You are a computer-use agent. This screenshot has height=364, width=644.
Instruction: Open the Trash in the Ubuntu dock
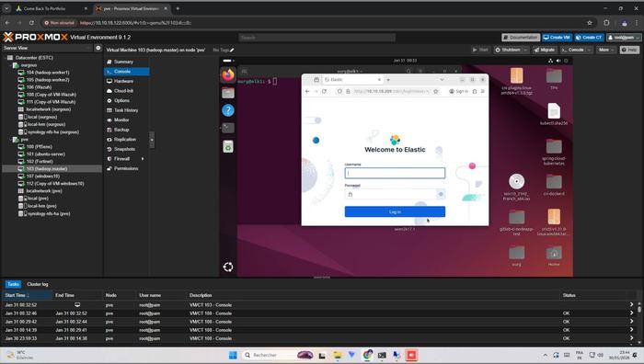[228, 146]
